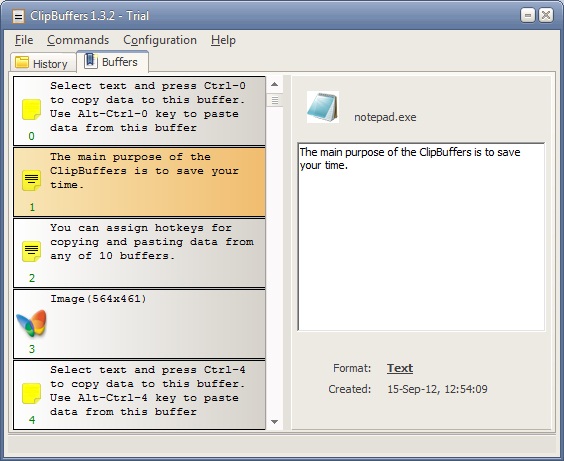Click the empty yellow note icon of buffer 0

(31, 110)
